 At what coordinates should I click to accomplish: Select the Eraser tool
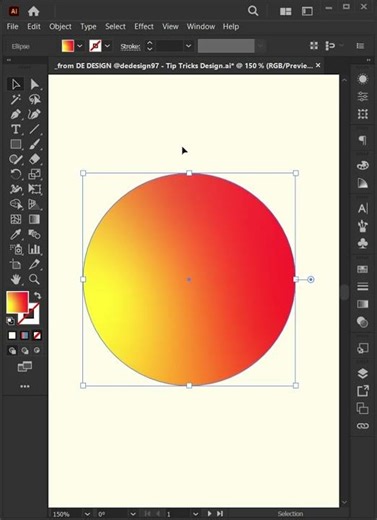coord(34,159)
